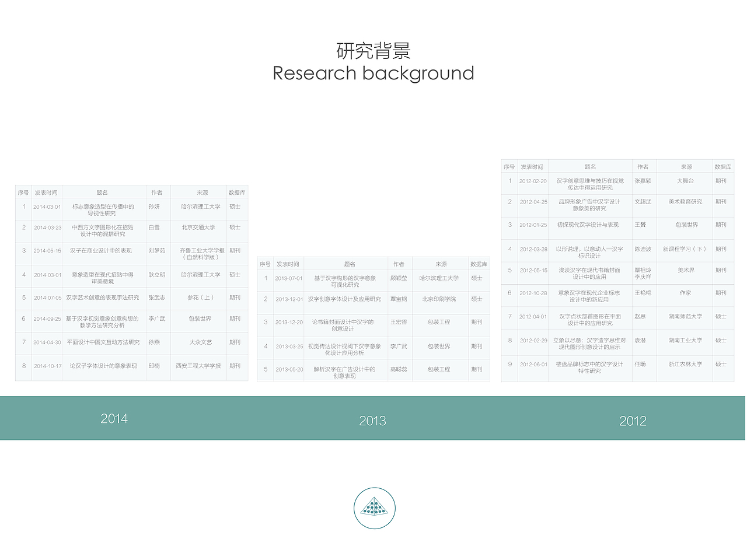Select the 2014 label on the teal banner

click(x=115, y=418)
